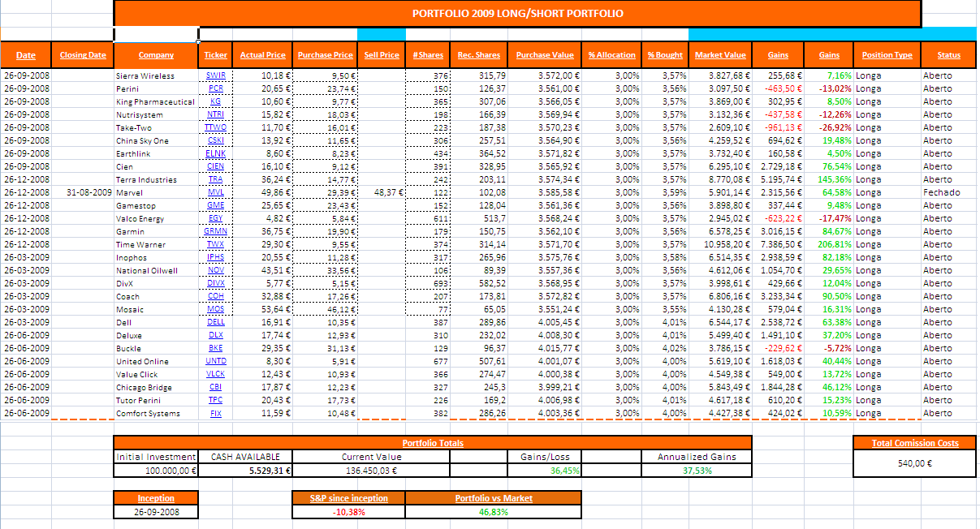This screenshot has width=980, height=529.
Task: Select the Portfolio Totals header
Action: point(433,443)
